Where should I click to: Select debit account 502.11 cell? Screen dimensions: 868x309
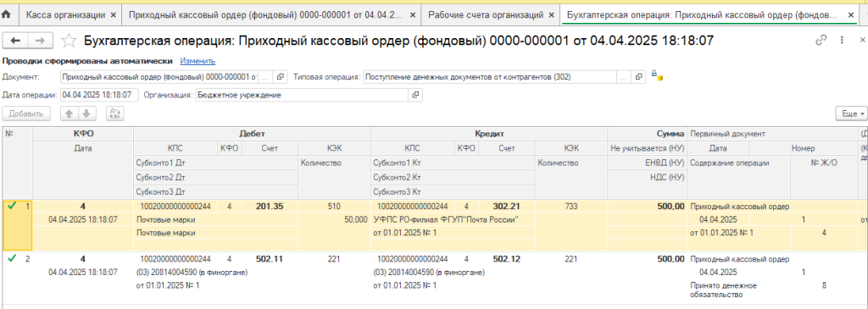point(270,259)
